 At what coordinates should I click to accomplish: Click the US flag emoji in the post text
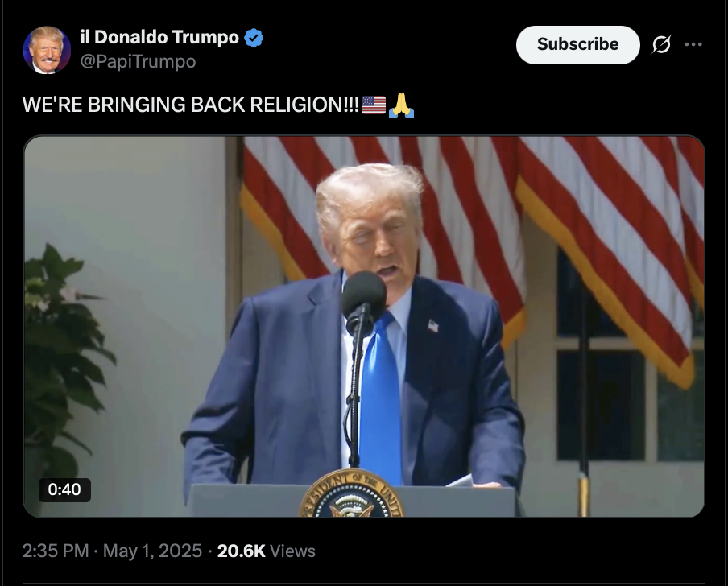pos(374,105)
